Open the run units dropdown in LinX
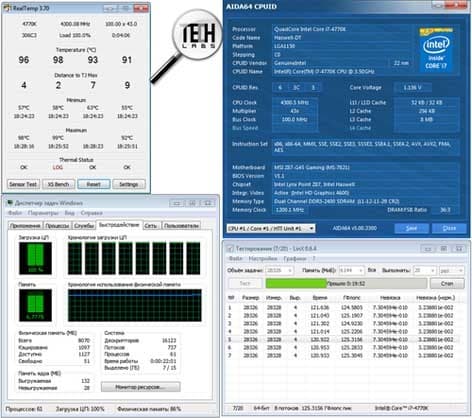The image size is (472, 418). 451,270
